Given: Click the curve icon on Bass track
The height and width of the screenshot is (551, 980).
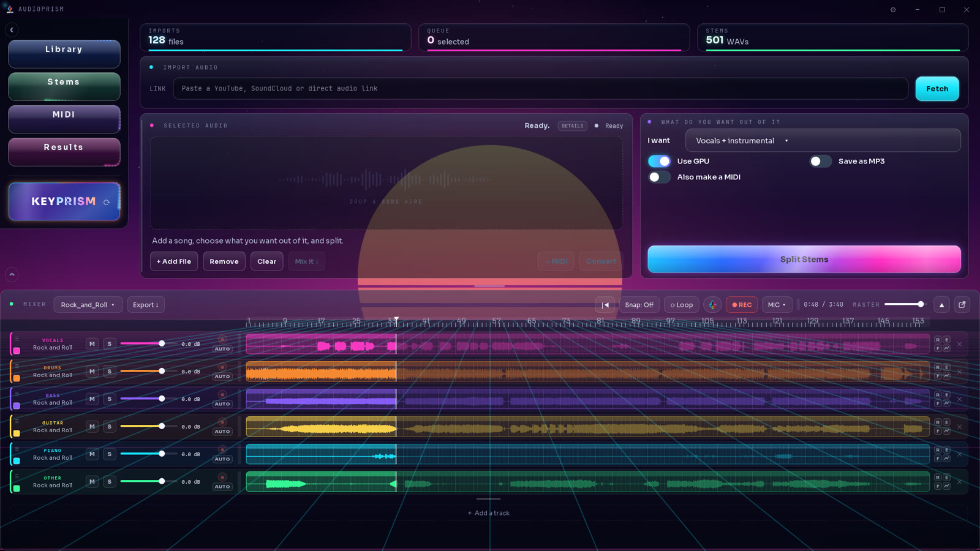Looking at the screenshot, I should point(946,403).
